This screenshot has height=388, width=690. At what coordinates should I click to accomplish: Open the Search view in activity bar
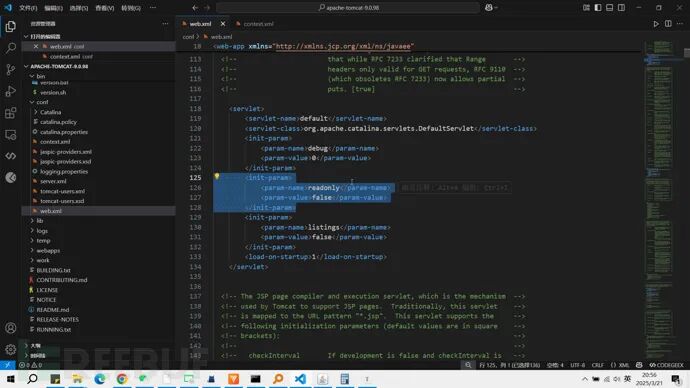point(11,48)
